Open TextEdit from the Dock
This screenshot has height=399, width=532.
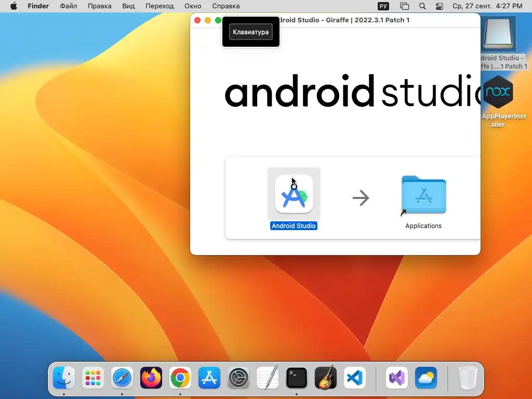pos(268,377)
